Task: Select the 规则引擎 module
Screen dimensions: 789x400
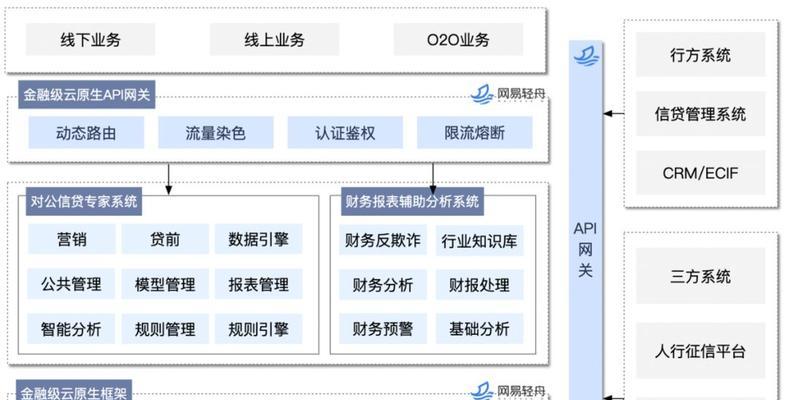Action: pos(259,329)
